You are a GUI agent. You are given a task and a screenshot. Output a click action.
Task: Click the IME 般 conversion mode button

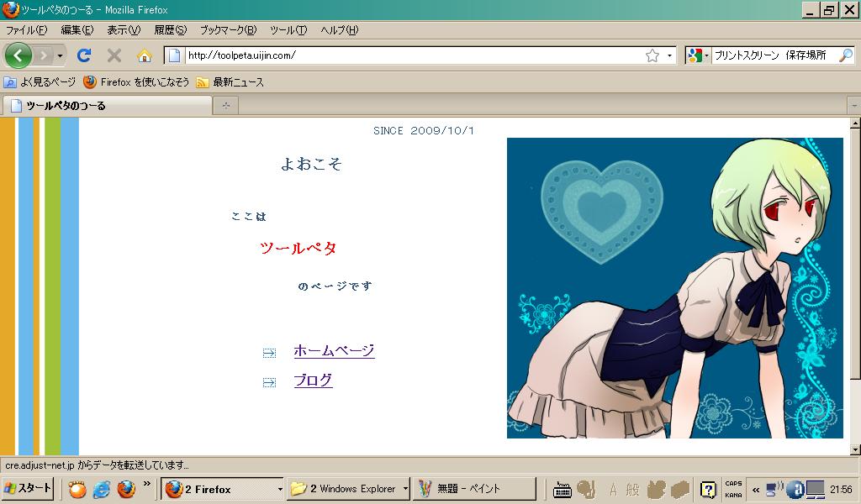(x=632, y=489)
